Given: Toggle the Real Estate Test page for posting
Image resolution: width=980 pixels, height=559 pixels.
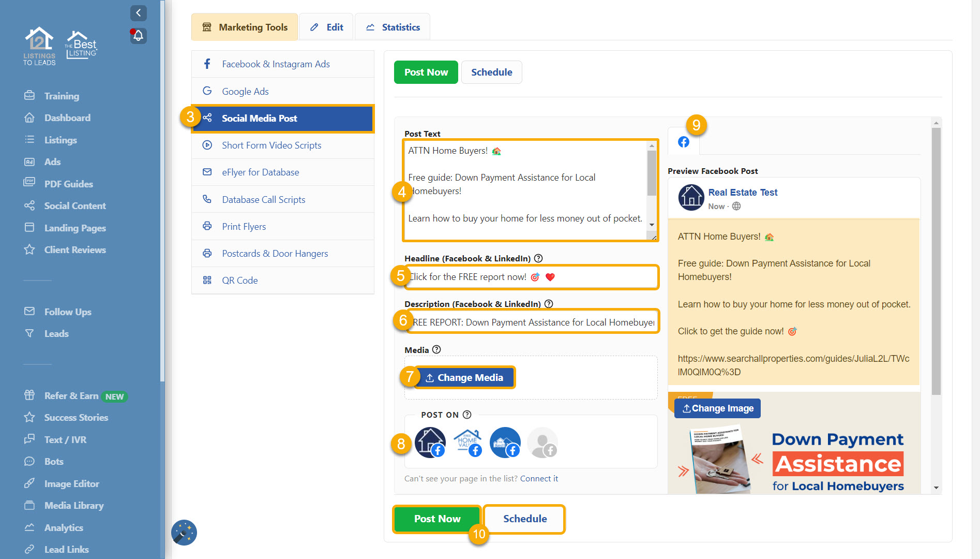Looking at the screenshot, I should pyautogui.click(x=430, y=443).
